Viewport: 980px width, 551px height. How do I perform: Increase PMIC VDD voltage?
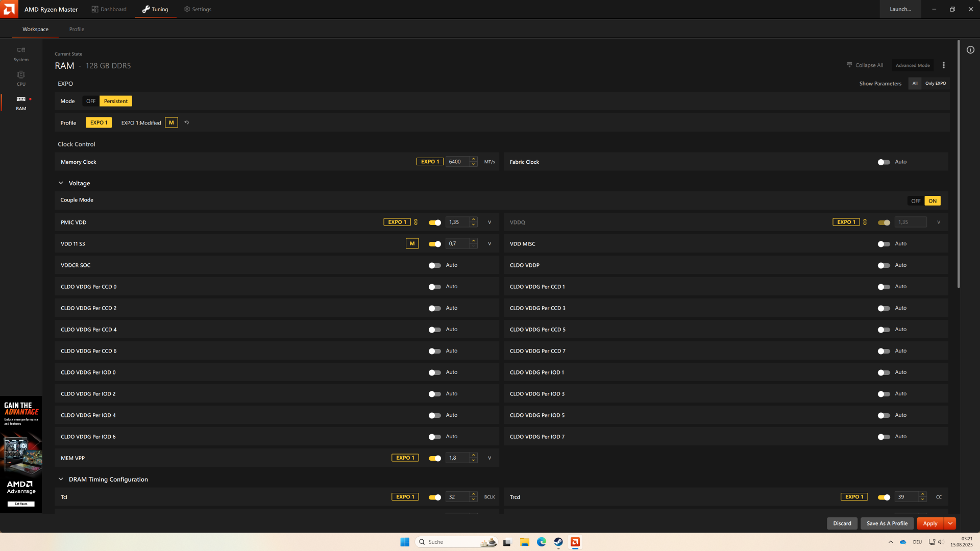point(474,219)
